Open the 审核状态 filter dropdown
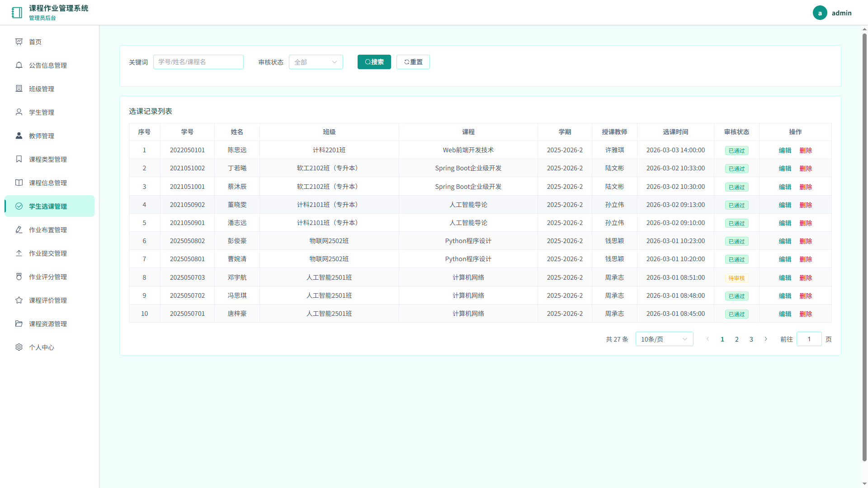 (x=316, y=62)
